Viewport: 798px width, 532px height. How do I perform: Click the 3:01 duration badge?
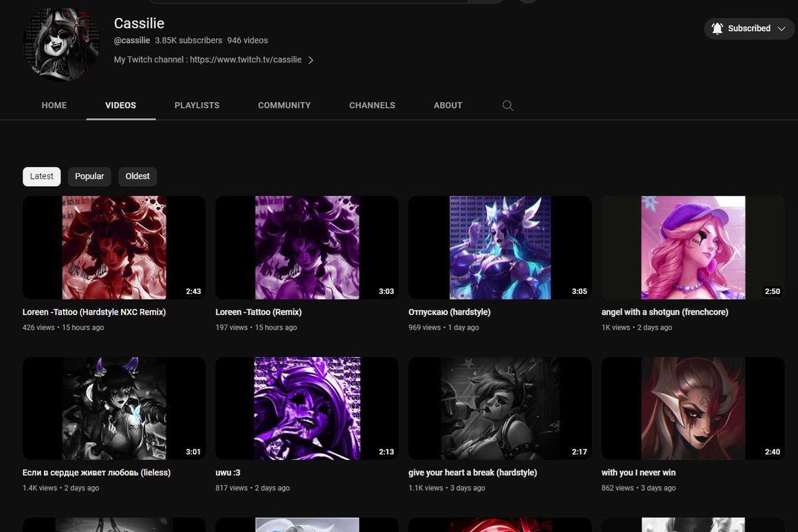[x=193, y=452]
